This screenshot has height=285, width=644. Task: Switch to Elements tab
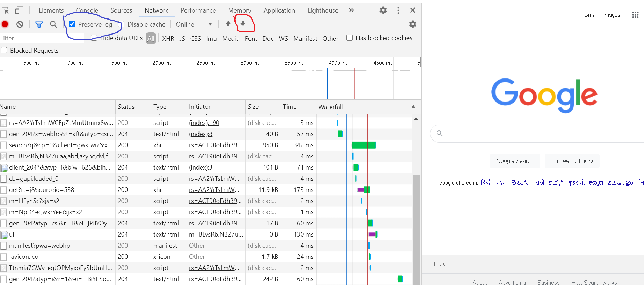[51, 10]
